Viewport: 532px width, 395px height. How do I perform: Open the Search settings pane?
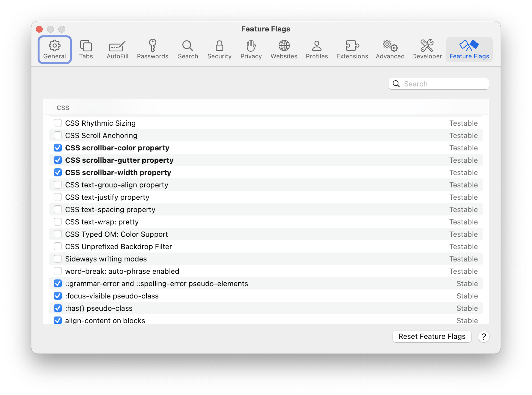188,49
